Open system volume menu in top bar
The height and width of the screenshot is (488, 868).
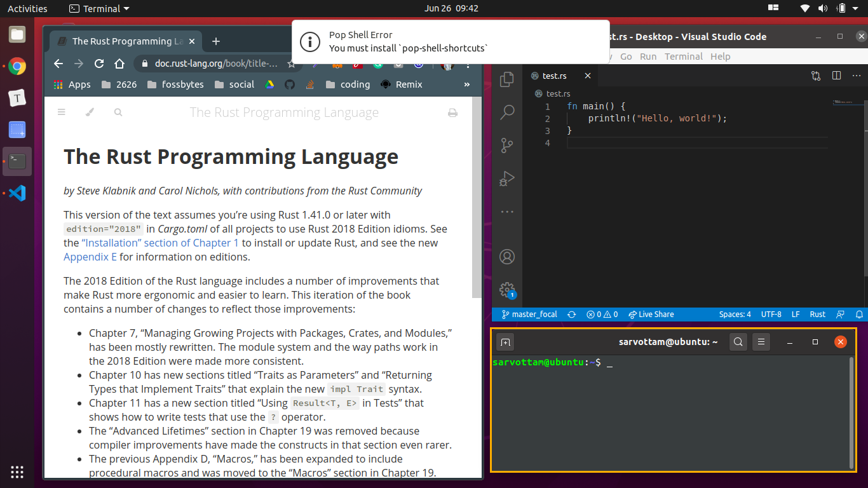click(823, 8)
